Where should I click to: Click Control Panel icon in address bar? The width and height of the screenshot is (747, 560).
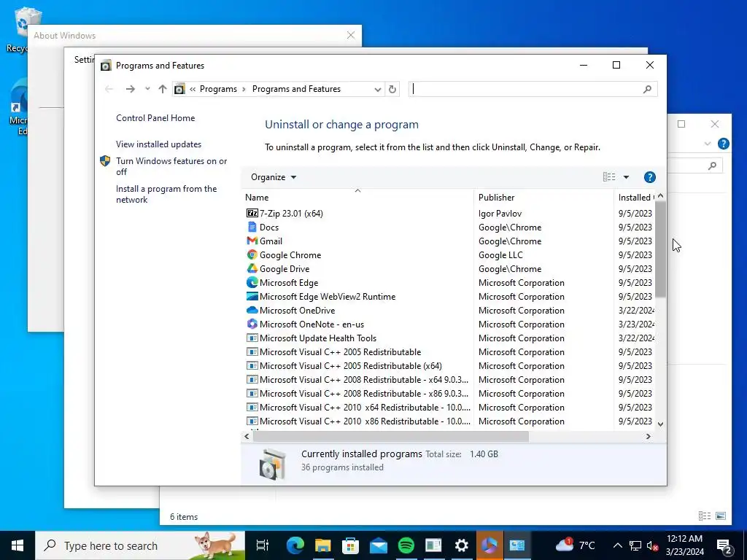point(179,89)
